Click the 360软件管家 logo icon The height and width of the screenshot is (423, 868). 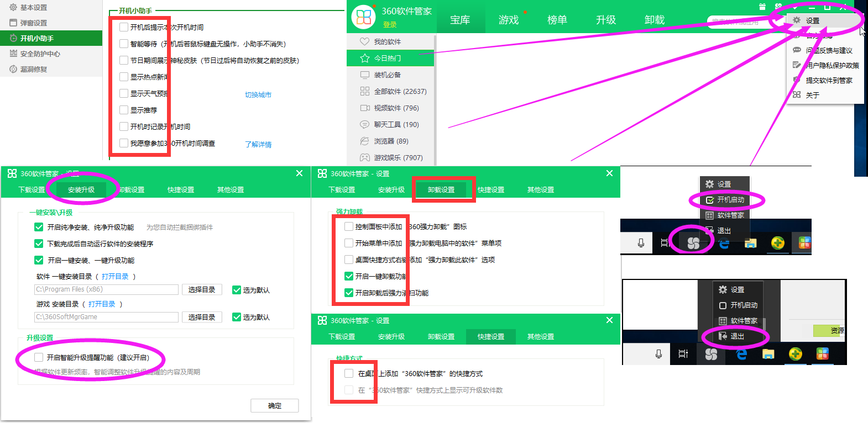[364, 17]
